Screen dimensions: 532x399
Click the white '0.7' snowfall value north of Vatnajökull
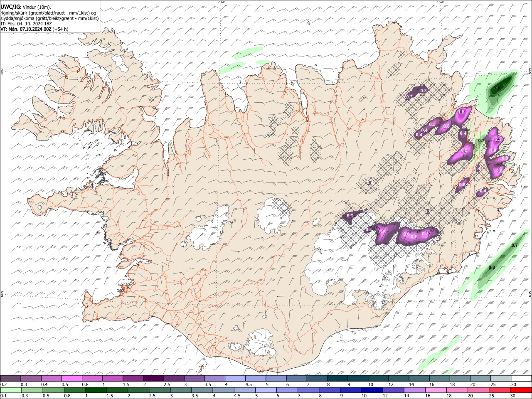[425, 234]
